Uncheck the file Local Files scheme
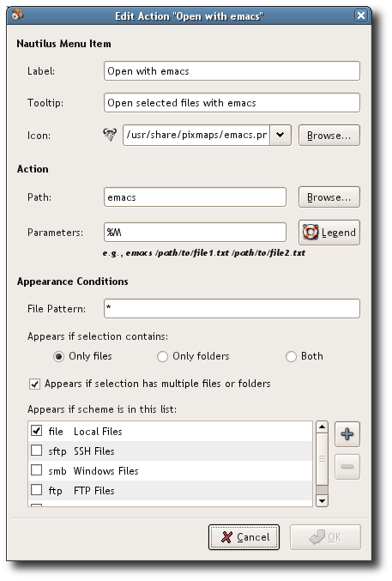Image resolution: width=392 pixels, height=581 pixels. click(x=36, y=431)
